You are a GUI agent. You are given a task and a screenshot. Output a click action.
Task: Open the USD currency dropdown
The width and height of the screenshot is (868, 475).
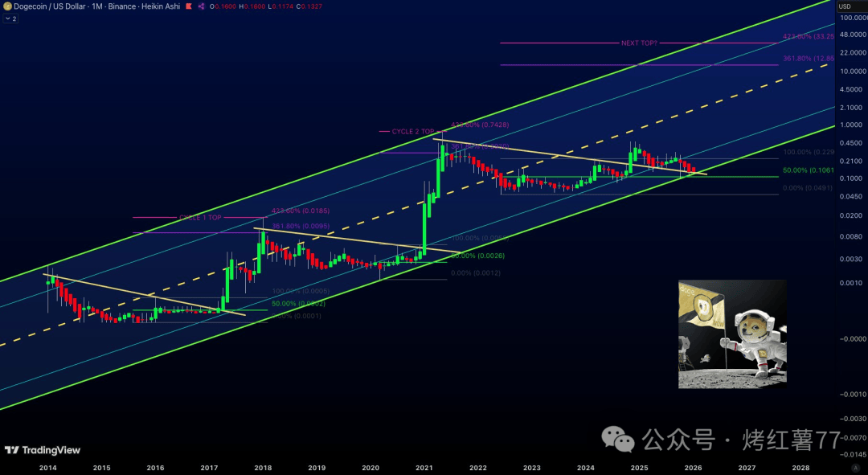pyautogui.click(x=845, y=6)
